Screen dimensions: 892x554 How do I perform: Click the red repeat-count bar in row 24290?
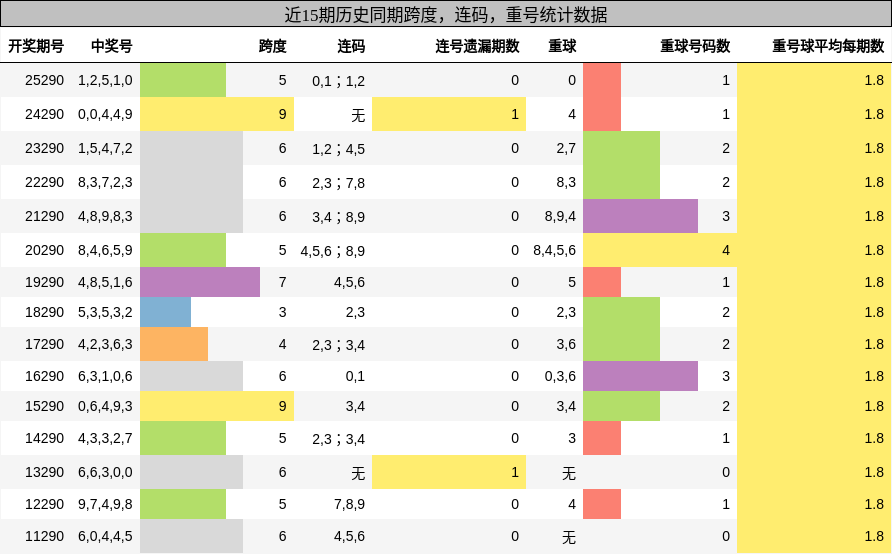[602, 114]
